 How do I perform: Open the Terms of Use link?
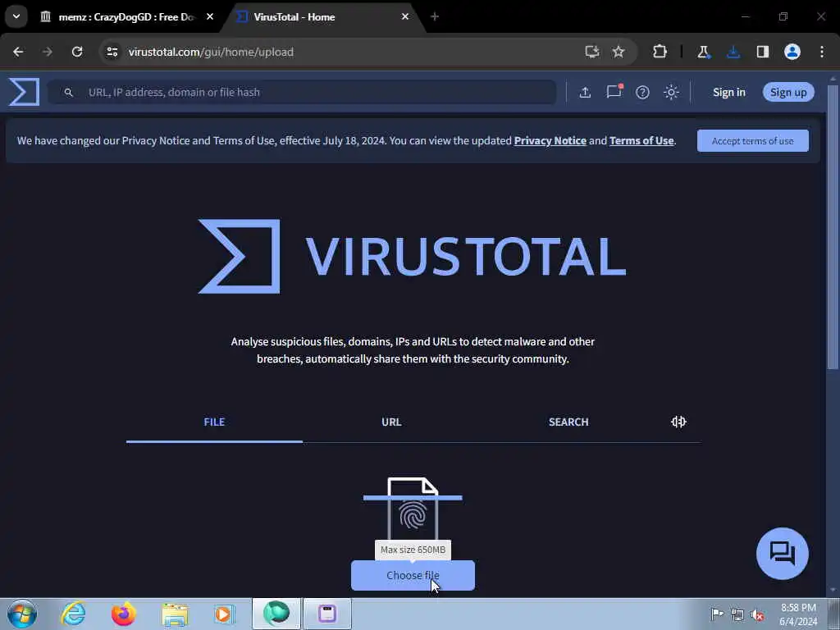pyautogui.click(x=641, y=141)
